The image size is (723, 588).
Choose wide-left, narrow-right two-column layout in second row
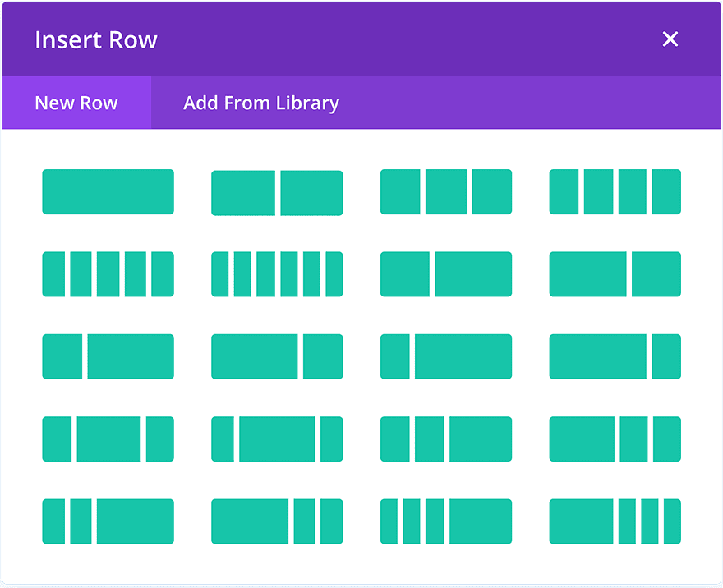point(615,274)
